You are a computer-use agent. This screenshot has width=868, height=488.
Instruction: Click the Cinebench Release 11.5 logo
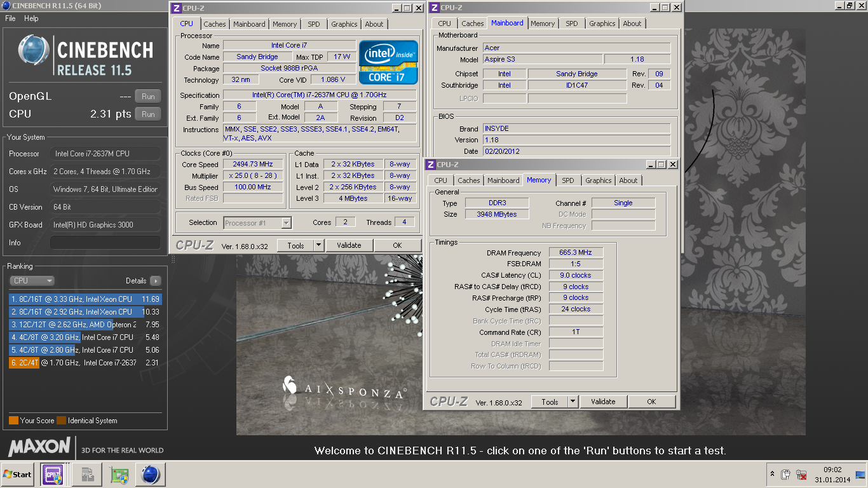(85, 55)
